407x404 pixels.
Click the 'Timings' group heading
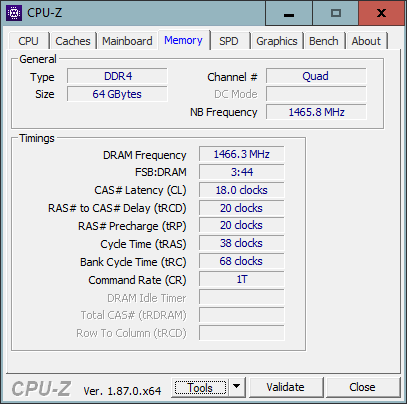click(37, 138)
